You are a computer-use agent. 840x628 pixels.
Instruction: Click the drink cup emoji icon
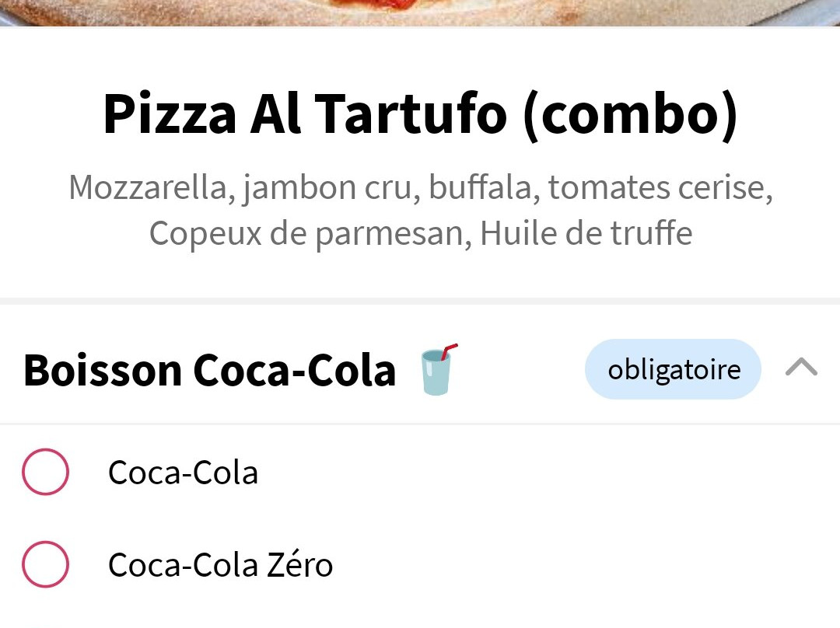click(x=438, y=371)
